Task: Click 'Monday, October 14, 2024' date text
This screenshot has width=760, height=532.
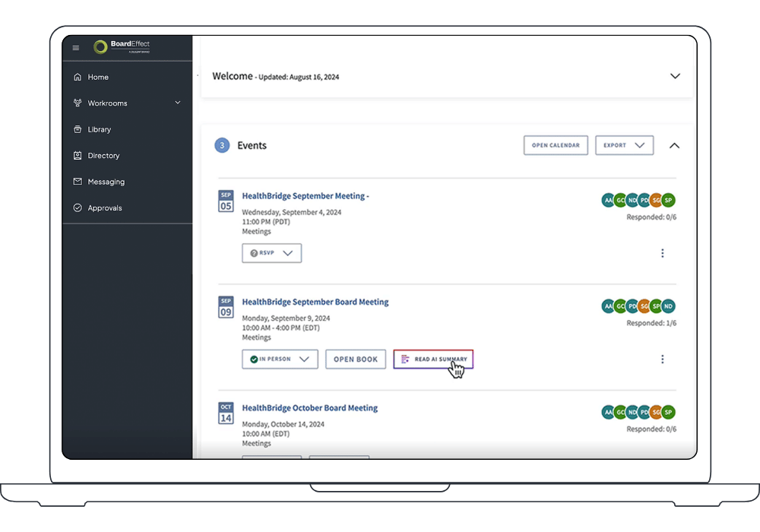Action: point(283,425)
